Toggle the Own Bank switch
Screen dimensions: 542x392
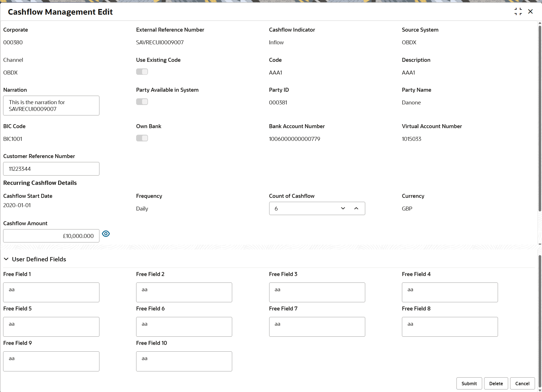point(142,138)
